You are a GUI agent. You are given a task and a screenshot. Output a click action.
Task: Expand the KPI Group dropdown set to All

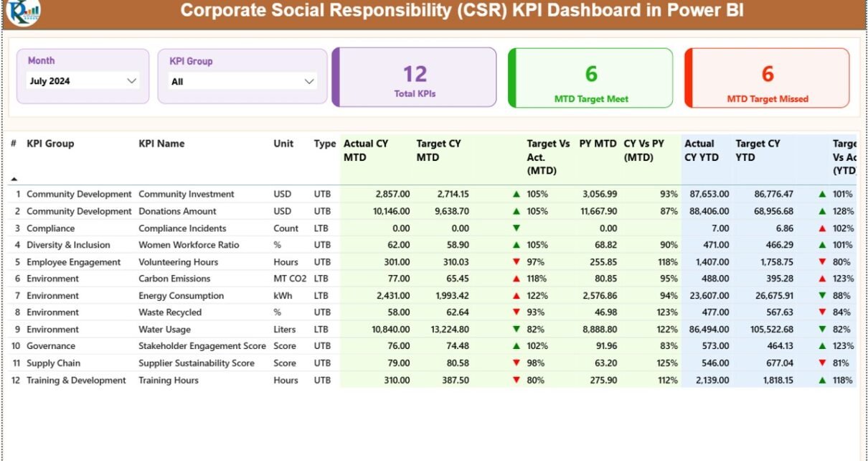pos(242,82)
